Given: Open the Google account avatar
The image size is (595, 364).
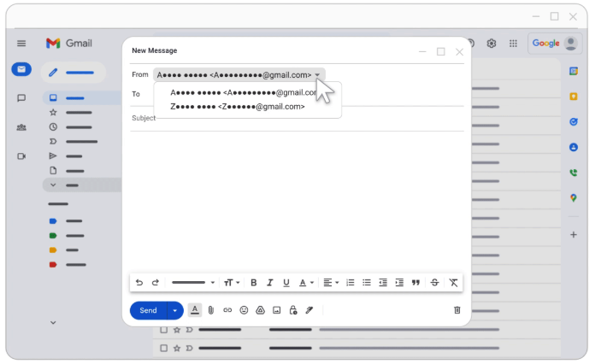Looking at the screenshot, I should (x=571, y=44).
